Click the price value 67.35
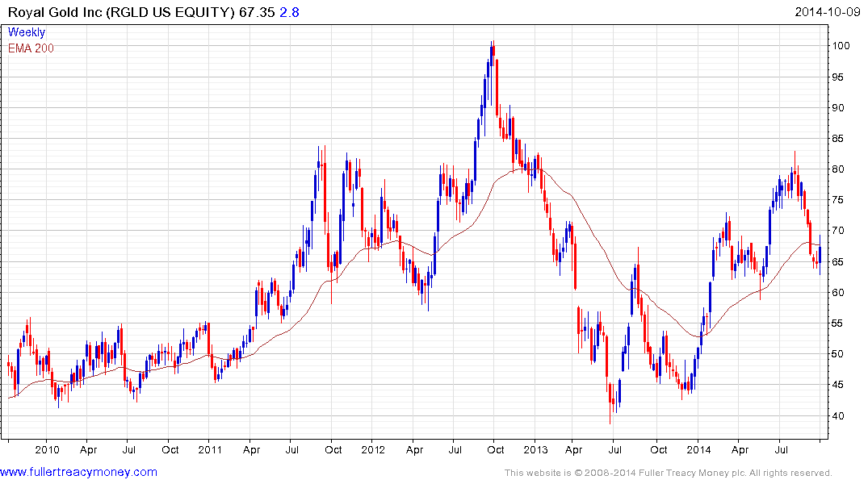868x484 pixels. pyautogui.click(x=257, y=12)
